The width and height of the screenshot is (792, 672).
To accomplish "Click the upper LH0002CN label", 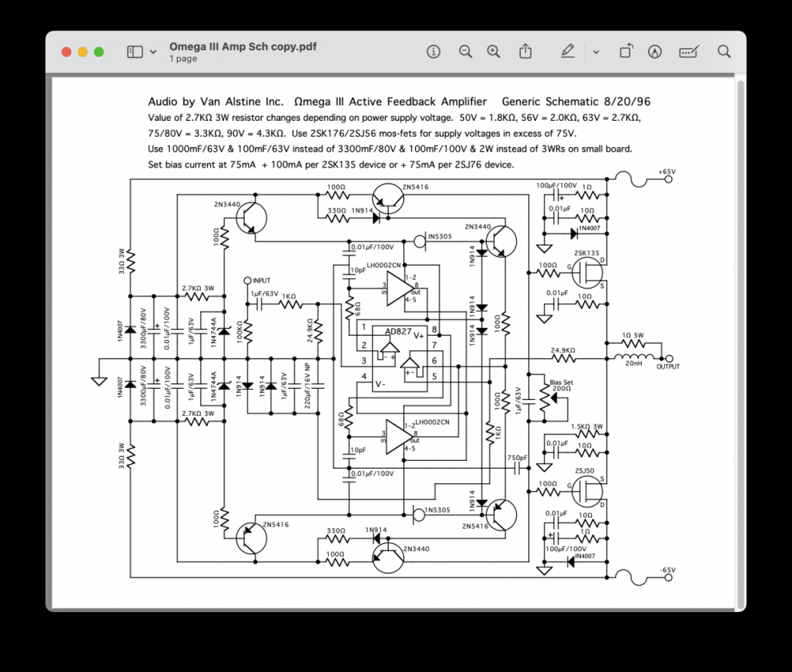I will pos(383,266).
